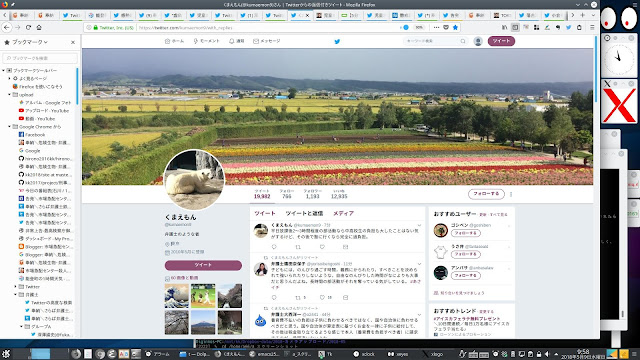Collapse the bookmarks toolbar folder

4,71
